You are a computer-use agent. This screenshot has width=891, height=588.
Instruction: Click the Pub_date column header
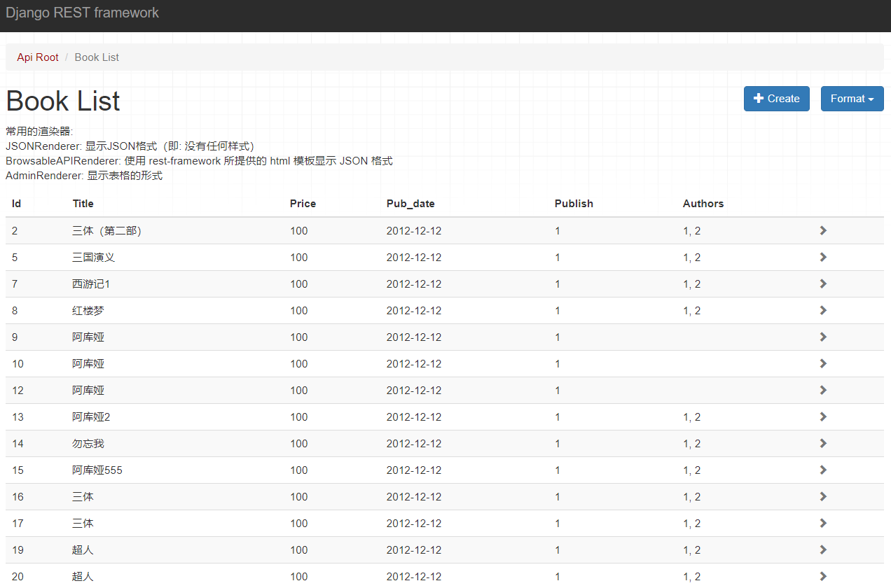tap(410, 204)
